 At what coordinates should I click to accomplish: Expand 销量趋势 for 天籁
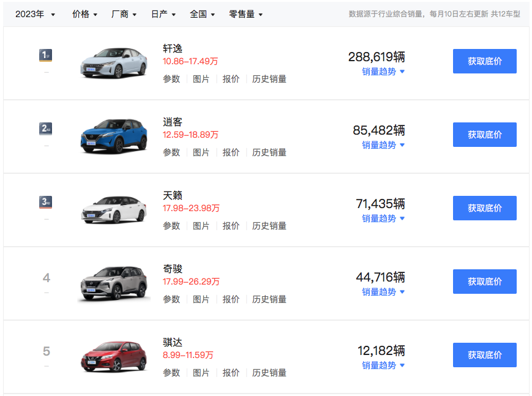(x=383, y=219)
